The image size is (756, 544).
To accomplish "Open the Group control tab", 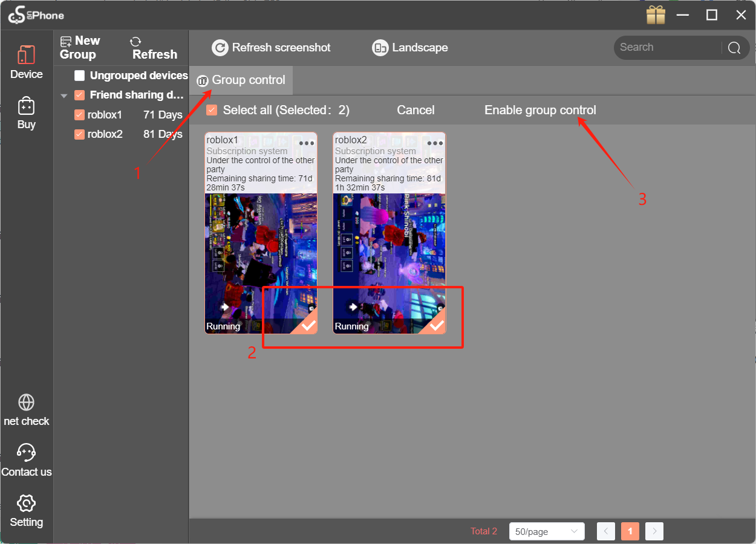I will (241, 80).
